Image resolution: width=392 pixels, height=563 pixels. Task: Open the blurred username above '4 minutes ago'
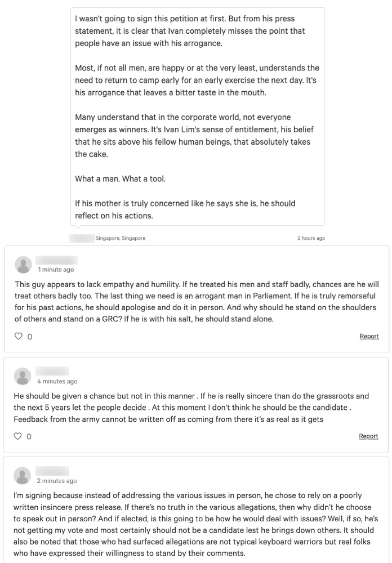point(52,371)
